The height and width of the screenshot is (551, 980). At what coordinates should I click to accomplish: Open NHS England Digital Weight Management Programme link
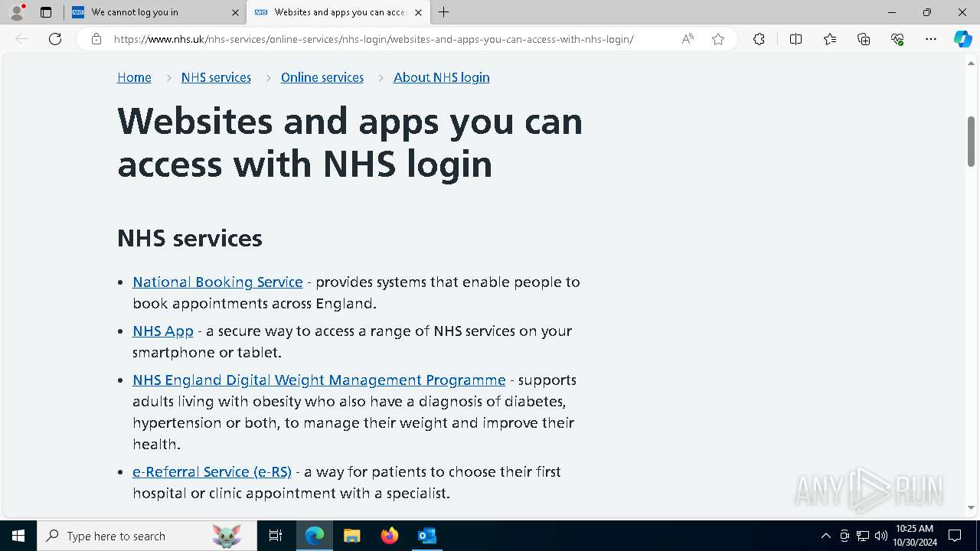pyautogui.click(x=319, y=380)
